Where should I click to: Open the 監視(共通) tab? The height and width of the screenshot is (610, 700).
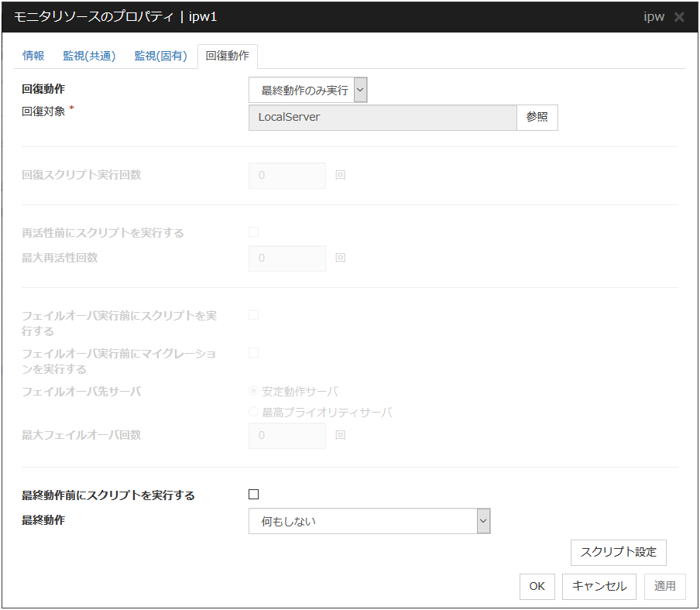click(89, 56)
